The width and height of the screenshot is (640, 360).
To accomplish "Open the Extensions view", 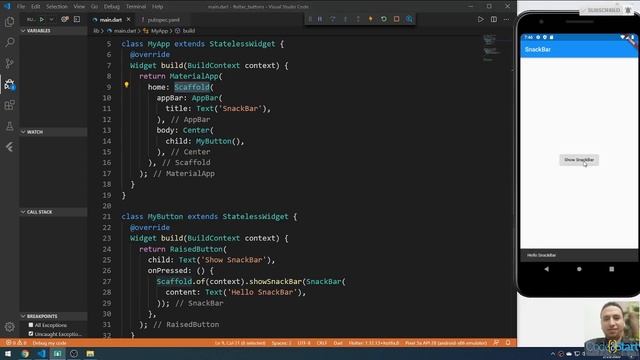I will (9, 105).
